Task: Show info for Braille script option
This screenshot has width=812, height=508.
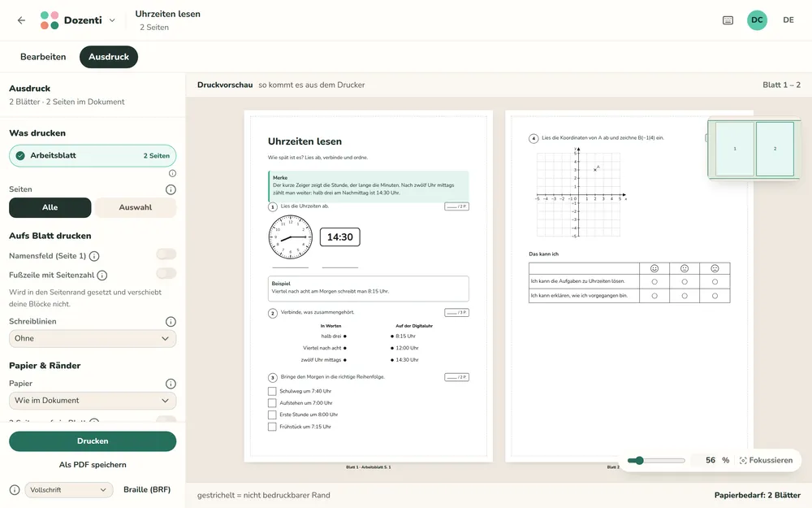Action: point(15,490)
